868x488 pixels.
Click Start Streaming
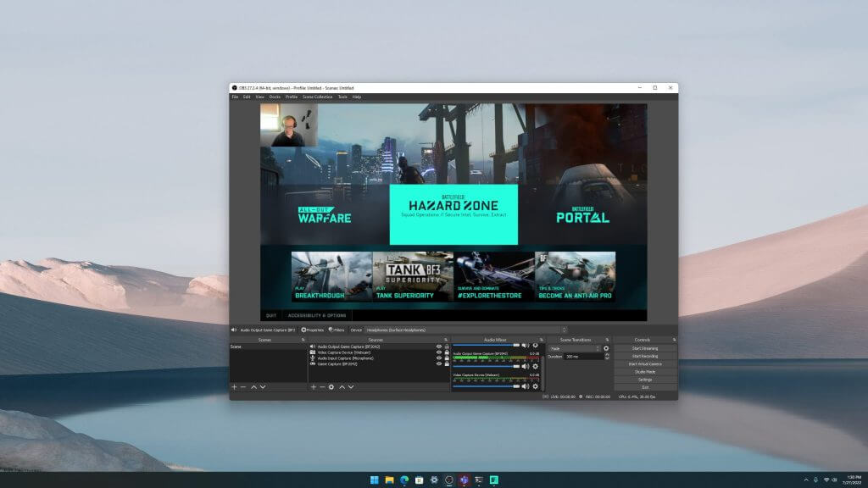click(x=645, y=348)
